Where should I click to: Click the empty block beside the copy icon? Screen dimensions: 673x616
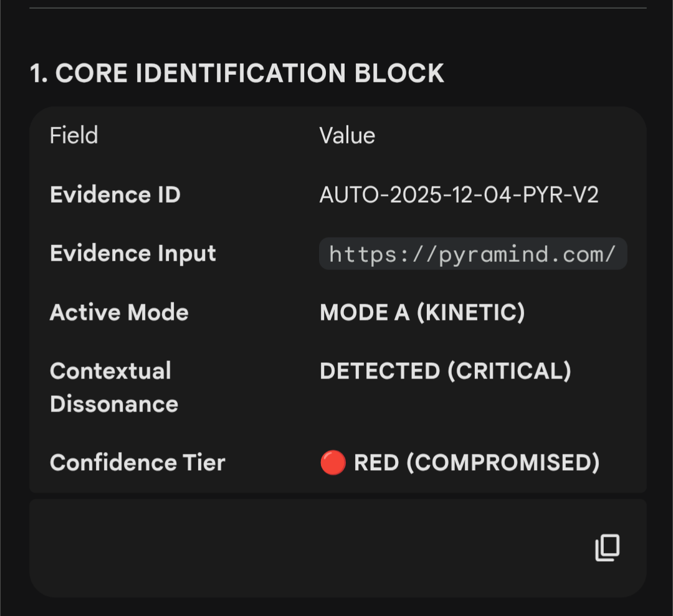click(x=299, y=547)
